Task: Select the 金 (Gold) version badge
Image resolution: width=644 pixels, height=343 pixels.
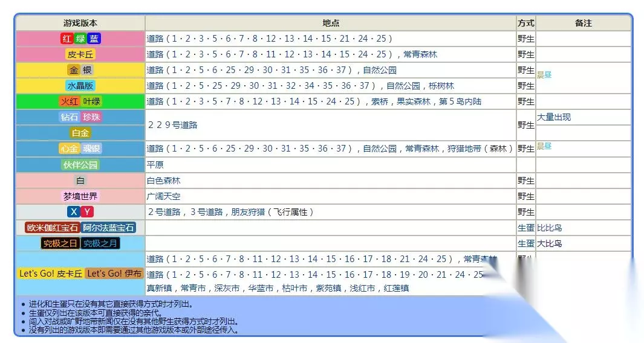Action: pyautogui.click(x=74, y=70)
